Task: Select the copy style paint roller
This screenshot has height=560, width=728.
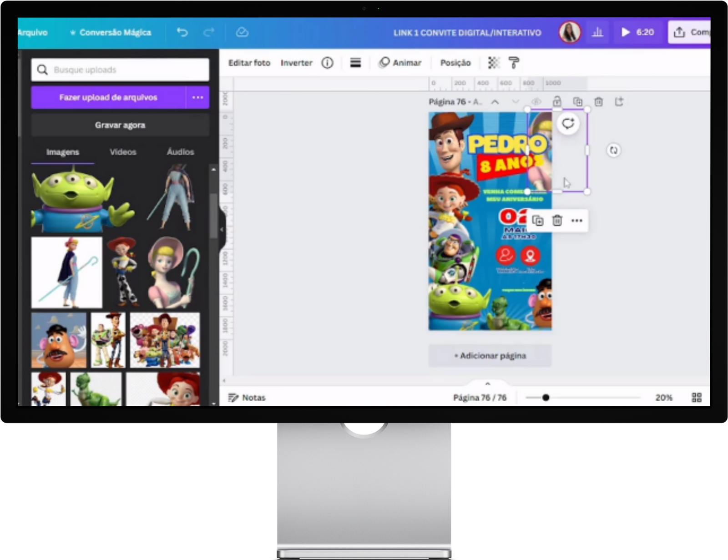Action: click(x=514, y=63)
